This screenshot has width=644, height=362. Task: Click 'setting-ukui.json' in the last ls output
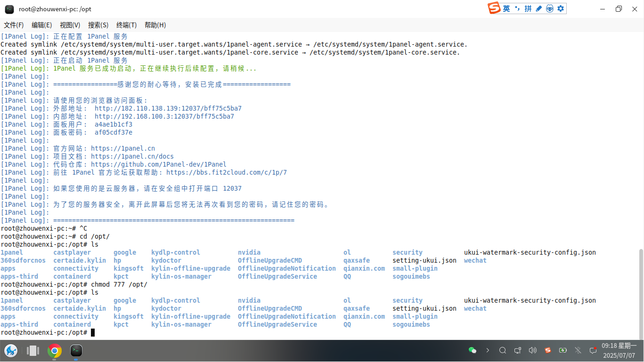424,308
